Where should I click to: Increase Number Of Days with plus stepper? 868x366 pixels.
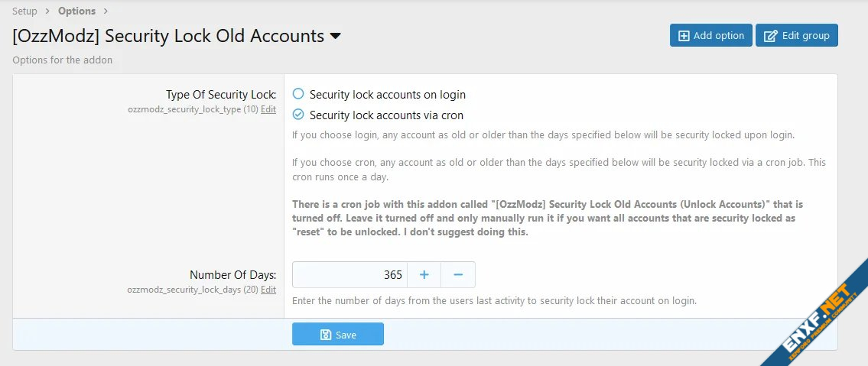tap(424, 275)
